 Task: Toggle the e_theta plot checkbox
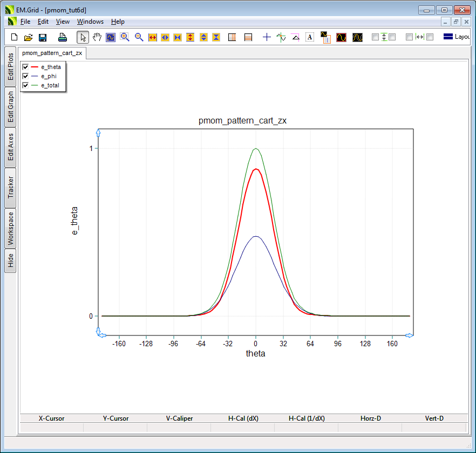(25, 67)
